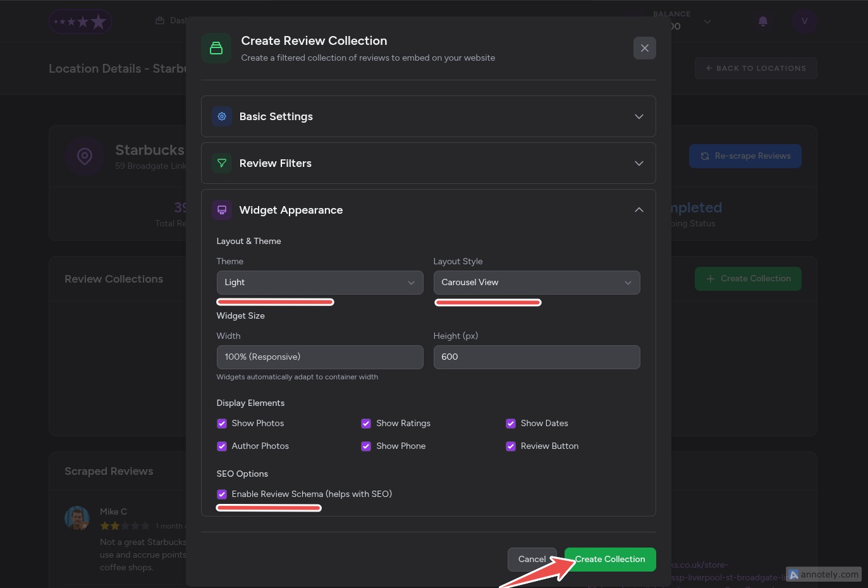Click the Basic Settings gear icon
This screenshot has width=868, height=588.
(x=222, y=116)
